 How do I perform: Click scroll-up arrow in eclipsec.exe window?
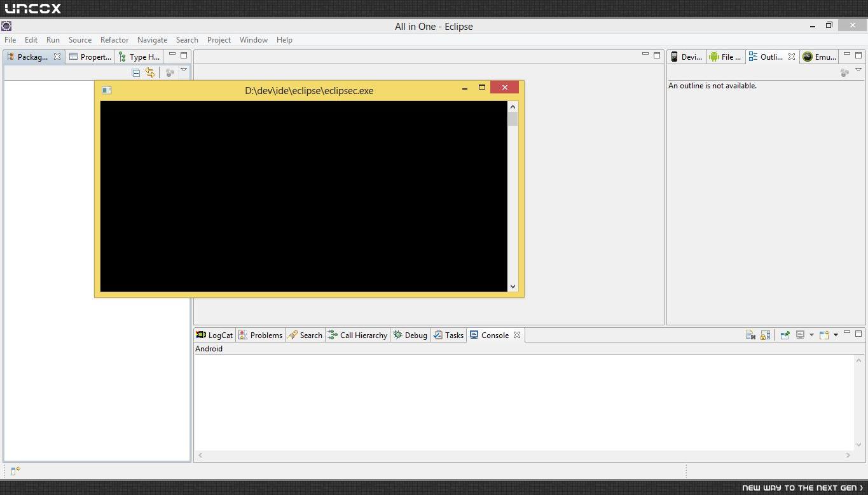tap(513, 106)
